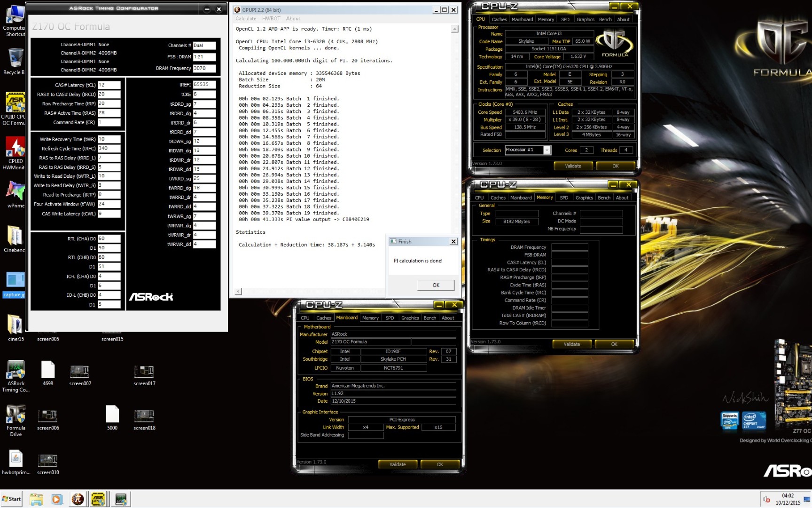Screen dimensions: 812x508
Task: Switch to Caches tab in top CPU-Z window
Action: click(x=499, y=19)
